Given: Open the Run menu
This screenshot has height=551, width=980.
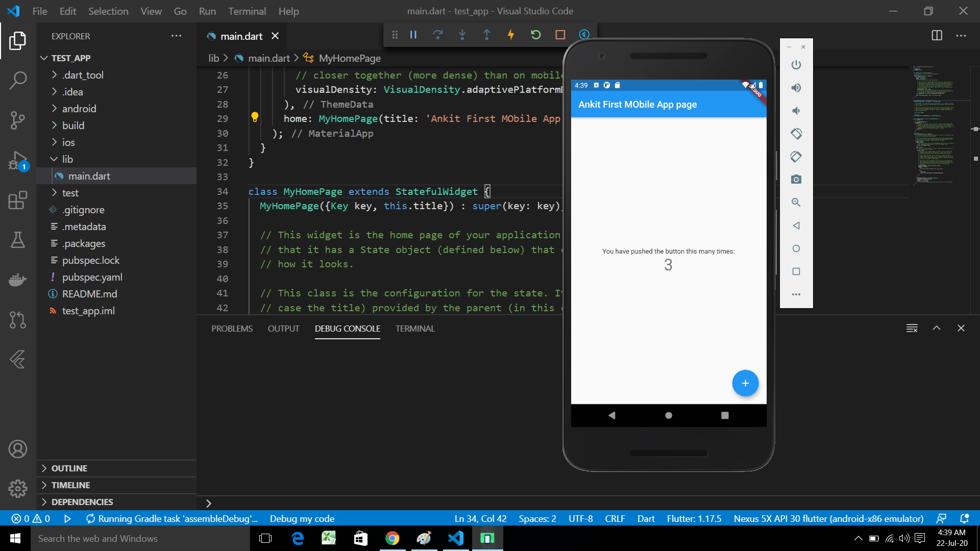Looking at the screenshot, I should 207,11.
